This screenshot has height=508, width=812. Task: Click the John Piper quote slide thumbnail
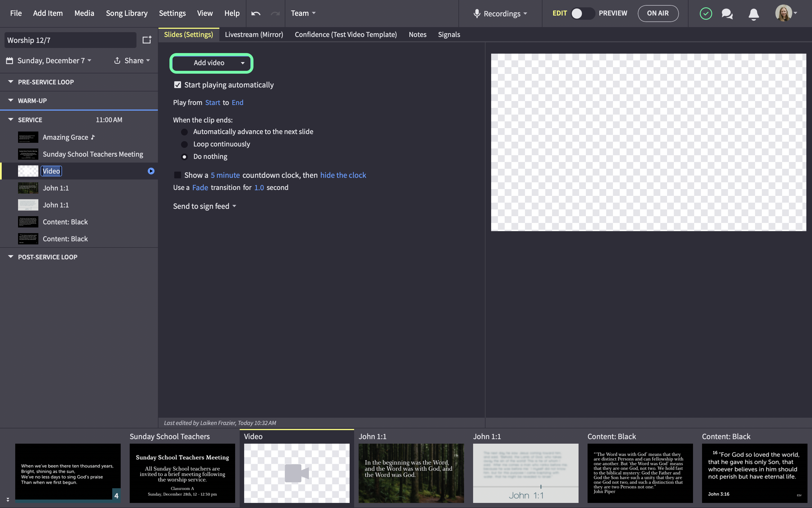640,473
